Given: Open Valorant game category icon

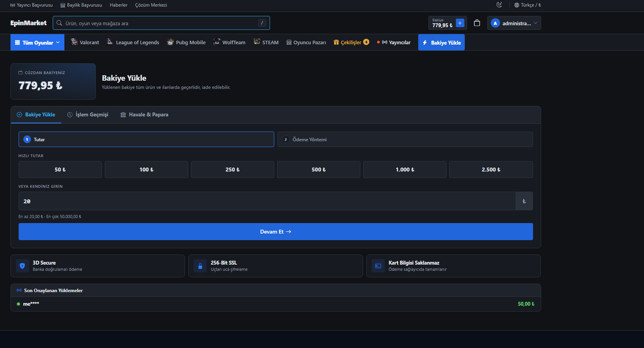Looking at the screenshot, I should [74, 42].
